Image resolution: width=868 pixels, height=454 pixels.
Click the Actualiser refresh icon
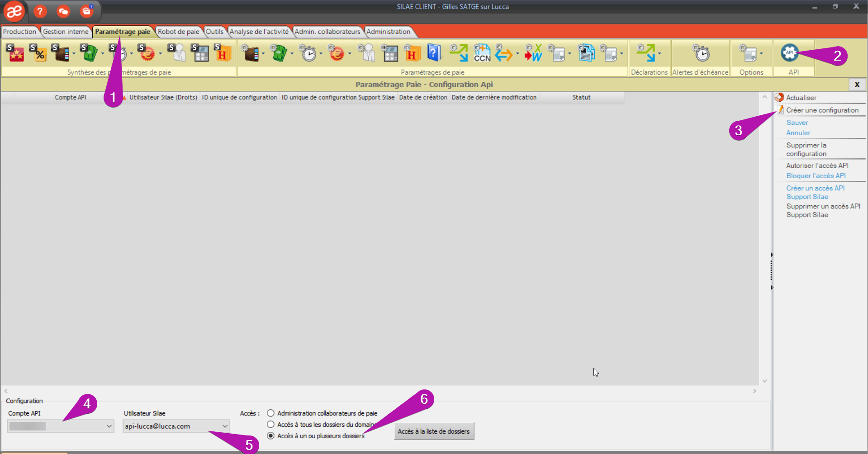click(x=779, y=97)
